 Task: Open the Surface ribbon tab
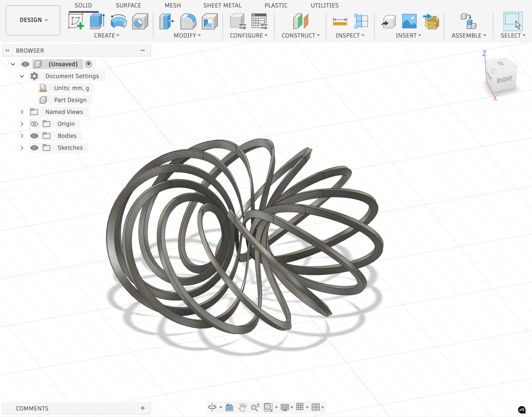[x=128, y=5]
